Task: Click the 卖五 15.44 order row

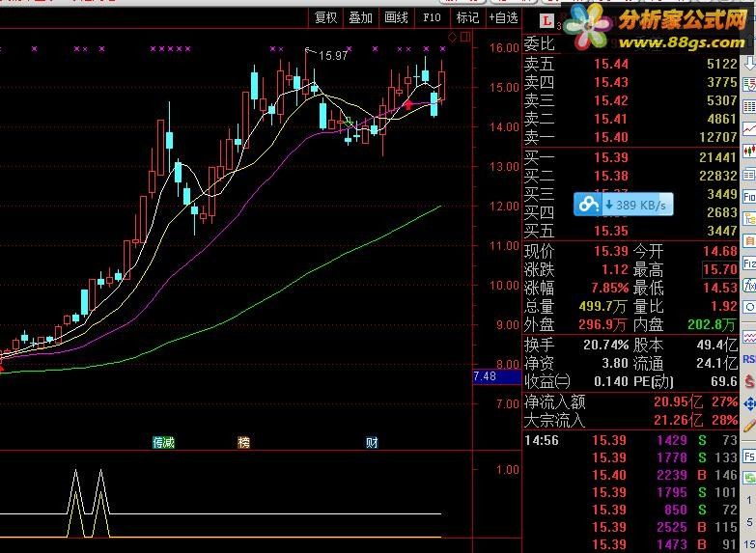Action: (x=631, y=64)
